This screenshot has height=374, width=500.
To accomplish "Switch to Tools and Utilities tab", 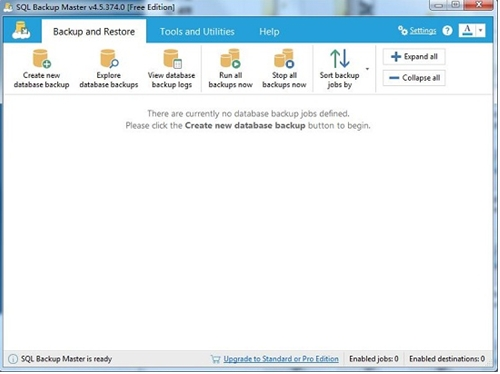I will click(197, 32).
